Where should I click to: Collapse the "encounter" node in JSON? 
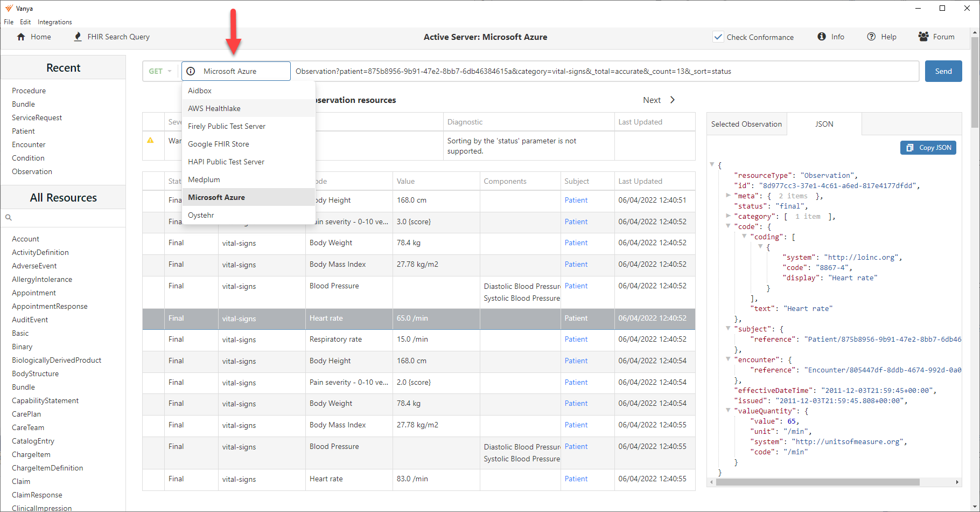coord(728,359)
